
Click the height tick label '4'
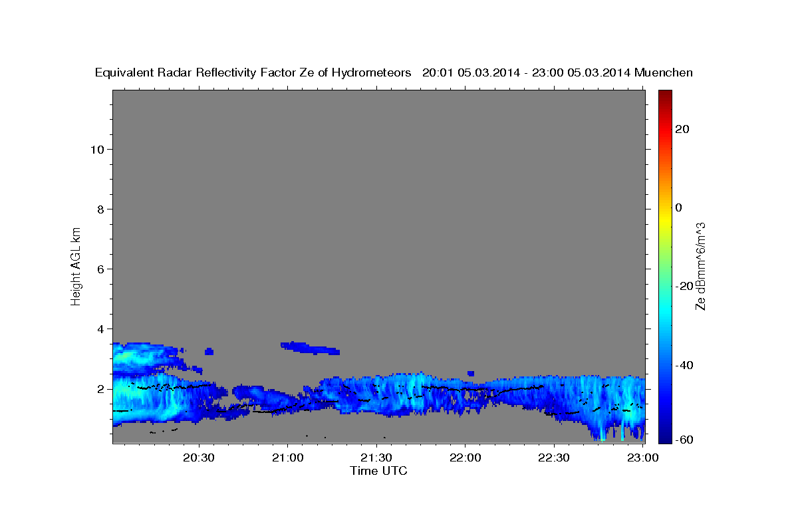tap(101, 329)
